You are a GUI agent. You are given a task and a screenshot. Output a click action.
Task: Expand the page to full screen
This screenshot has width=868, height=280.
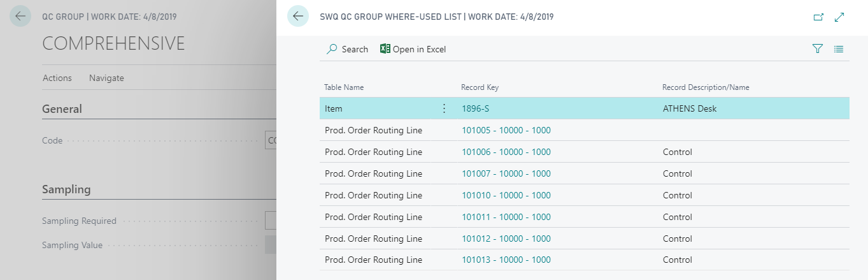[x=839, y=17]
